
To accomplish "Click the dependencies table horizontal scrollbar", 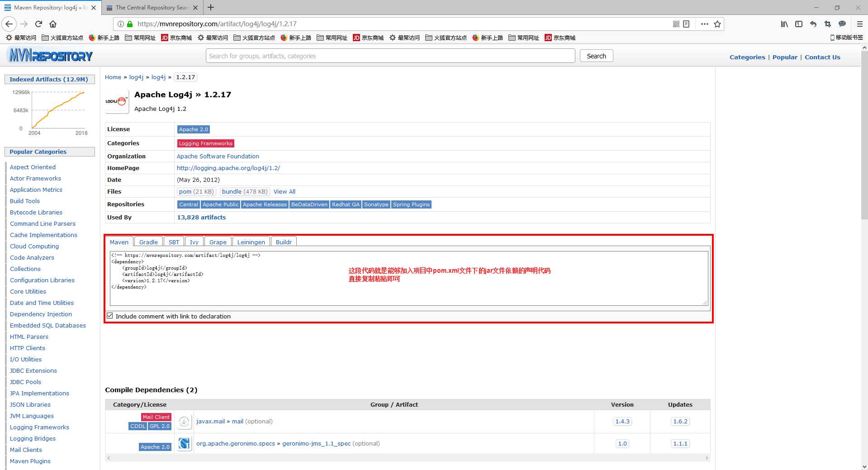I will (x=408, y=458).
